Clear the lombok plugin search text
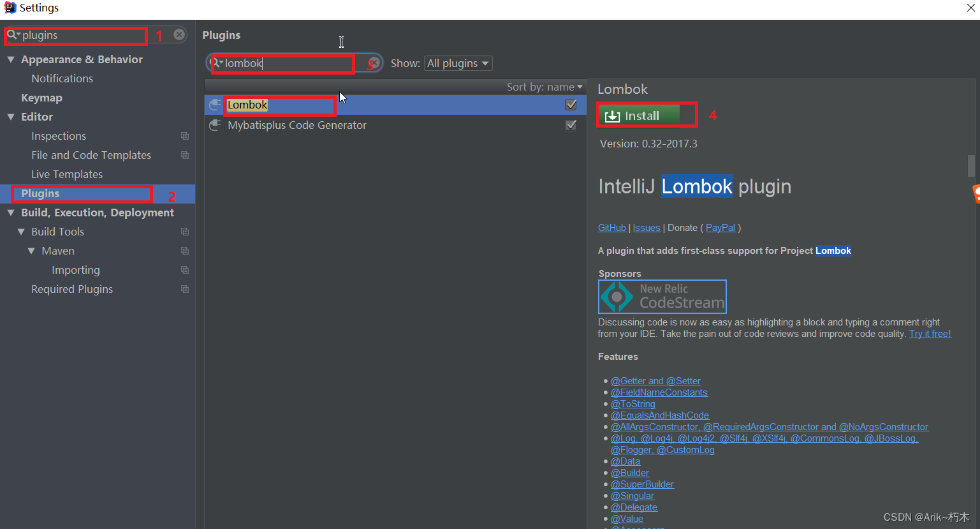The width and height of the screenshot is (980, 529). click(x=374, y=63)
